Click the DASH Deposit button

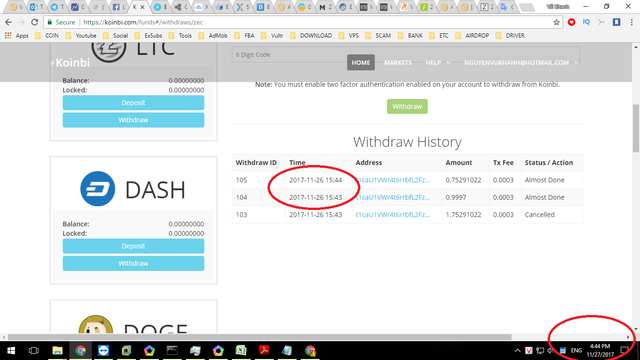coord(133,246)
